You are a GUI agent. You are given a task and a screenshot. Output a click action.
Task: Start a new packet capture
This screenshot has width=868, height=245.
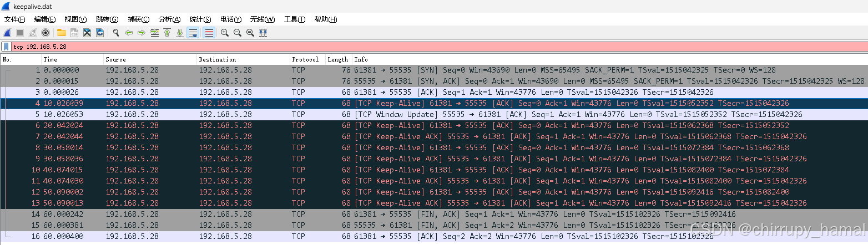coord(8,33)
